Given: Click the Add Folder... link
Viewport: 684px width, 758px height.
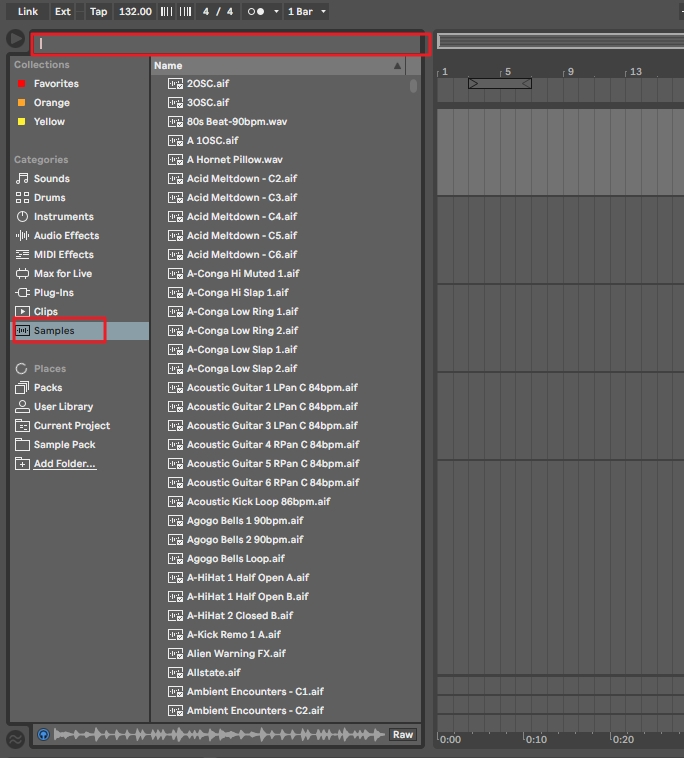Looking at the screenshot, I should tap(65, 464).
